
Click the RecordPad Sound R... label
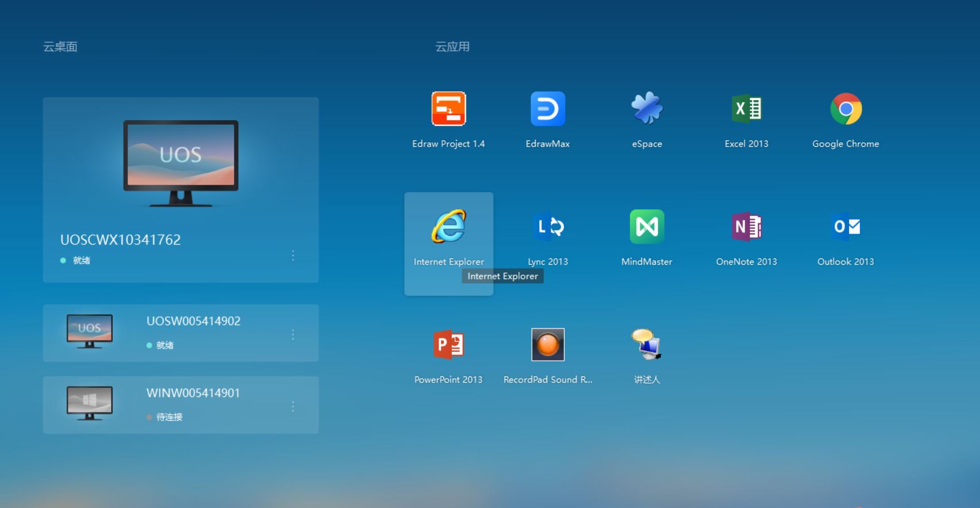[548, 380]
